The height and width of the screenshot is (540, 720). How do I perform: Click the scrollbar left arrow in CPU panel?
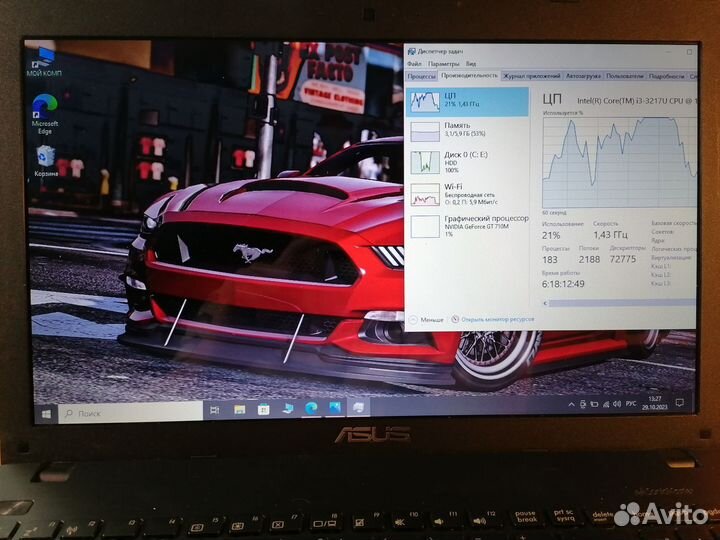coord(546,303)
